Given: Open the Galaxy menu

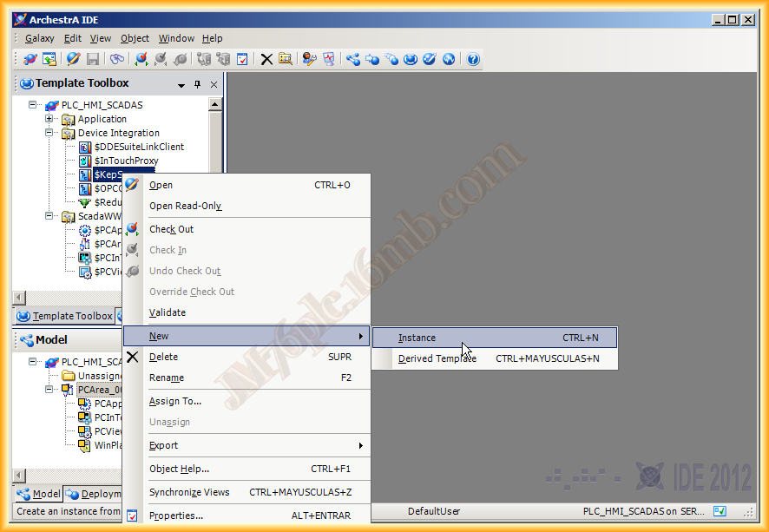Looking at the screenshot, I should click(39, 38).
